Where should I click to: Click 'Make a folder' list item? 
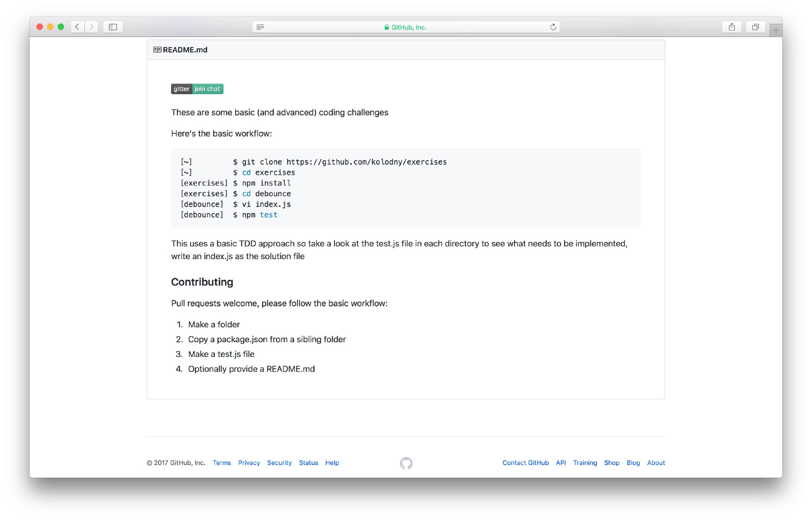[214, 324]
